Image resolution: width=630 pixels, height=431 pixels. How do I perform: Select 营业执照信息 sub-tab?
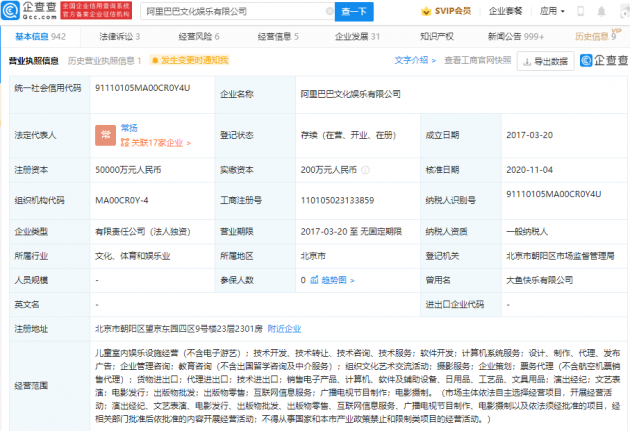click(34, 61)
